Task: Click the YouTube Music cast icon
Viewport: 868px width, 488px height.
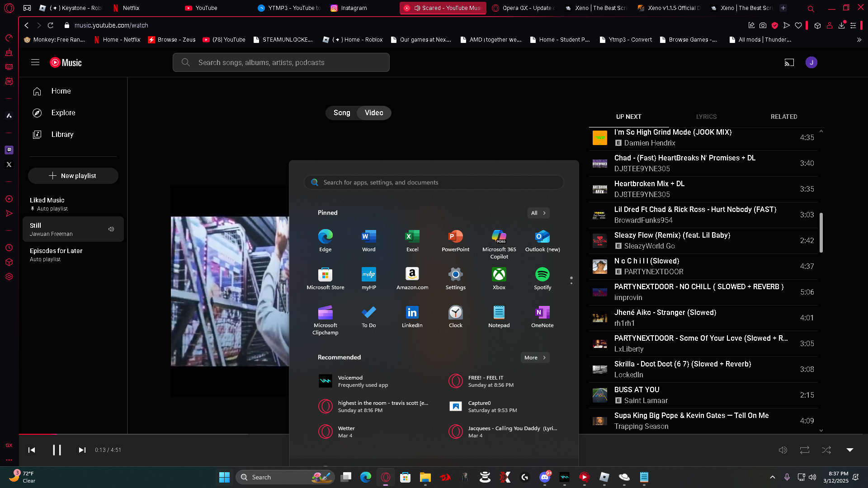Action: point(789,62)
